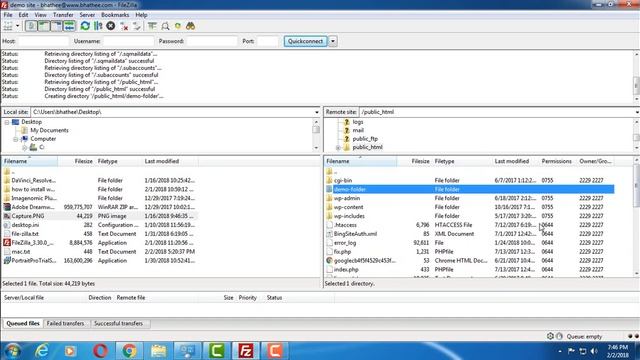The height and width of the screenshot is (360, 640).
Task: Collapse the Computer node in local tree
Action: click(x=16, y=139)
